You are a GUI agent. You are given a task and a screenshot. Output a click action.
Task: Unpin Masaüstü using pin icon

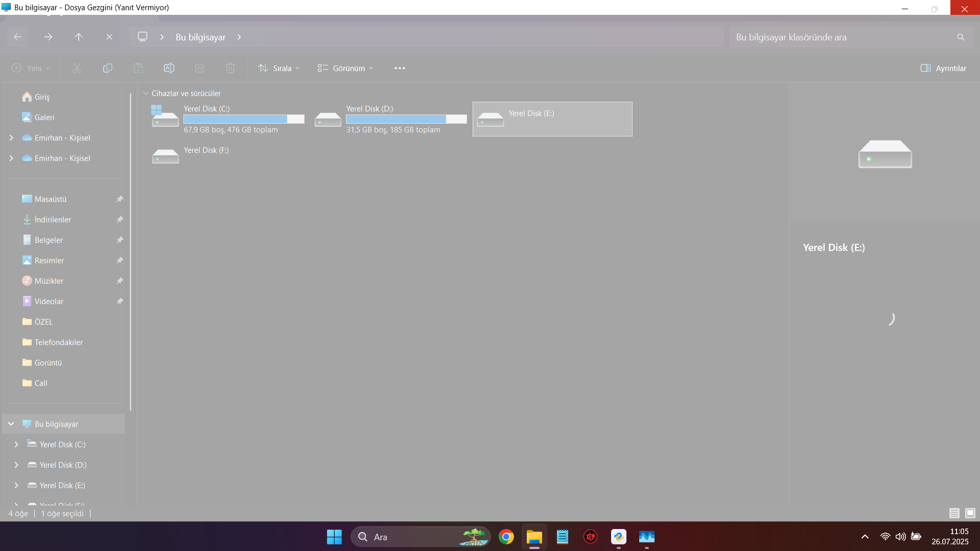coord(120,199)
